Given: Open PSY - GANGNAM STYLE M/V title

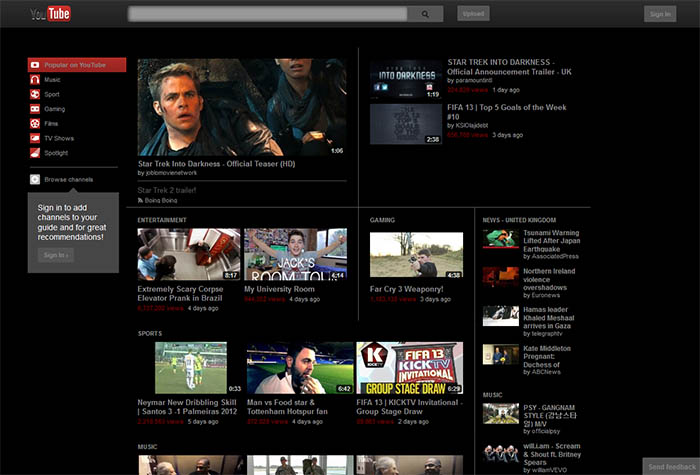Looking at the screenshot, I should (x=550, y=416).
